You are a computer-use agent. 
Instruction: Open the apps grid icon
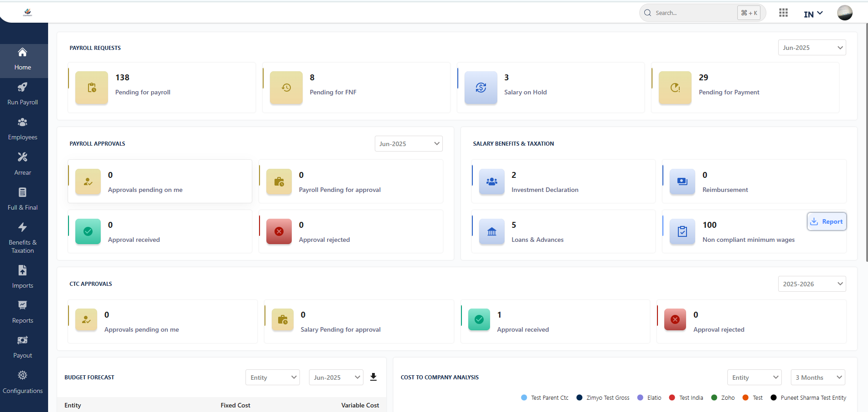coord(783,13)
